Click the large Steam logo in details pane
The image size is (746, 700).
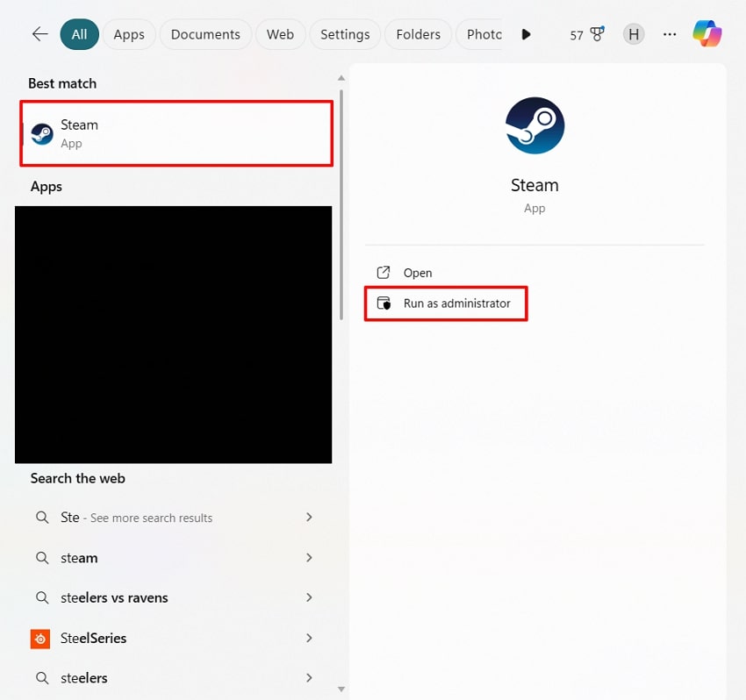tap(534, 125)
